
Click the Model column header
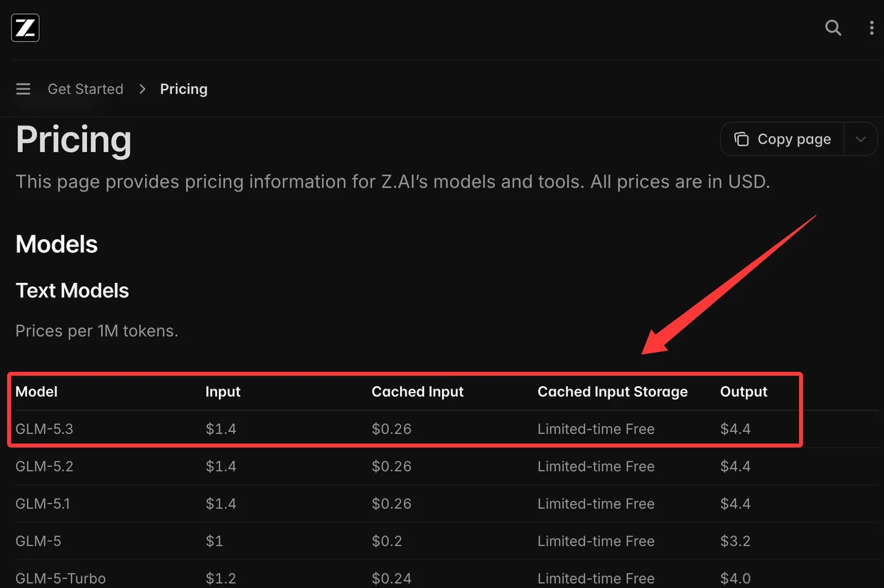click(x=37, y=392)
